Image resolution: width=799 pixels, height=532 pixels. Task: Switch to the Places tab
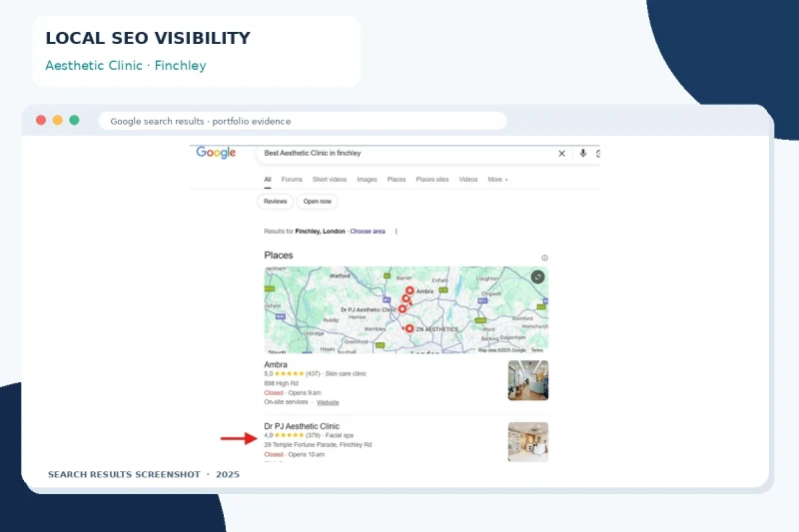pyautogui.click(x=397, y=180)
